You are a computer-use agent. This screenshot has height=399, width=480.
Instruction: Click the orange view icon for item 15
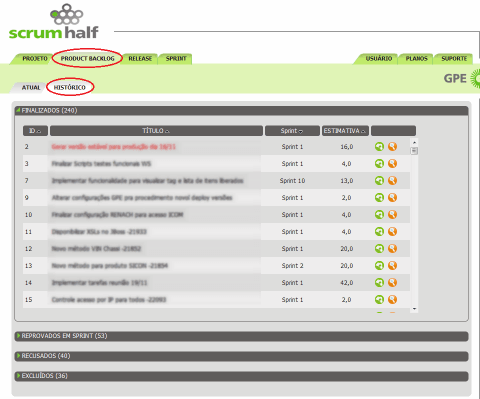click(x=393, y=300)
